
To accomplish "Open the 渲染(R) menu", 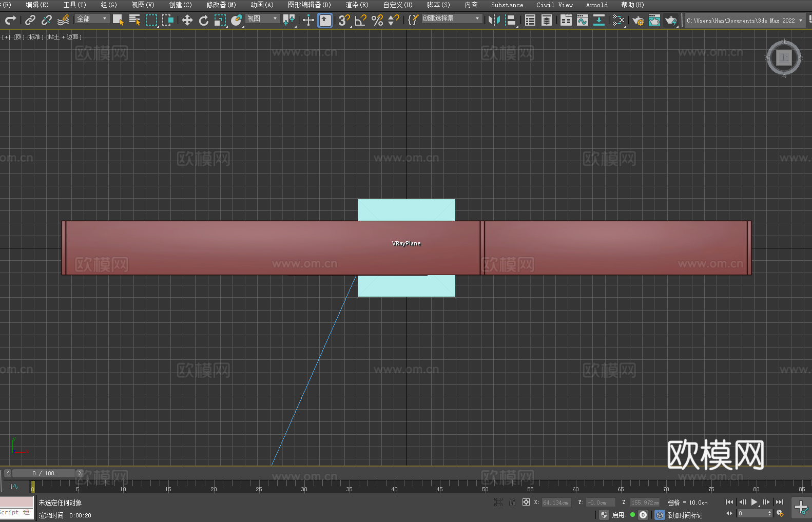I will click(x=357, y=5).
